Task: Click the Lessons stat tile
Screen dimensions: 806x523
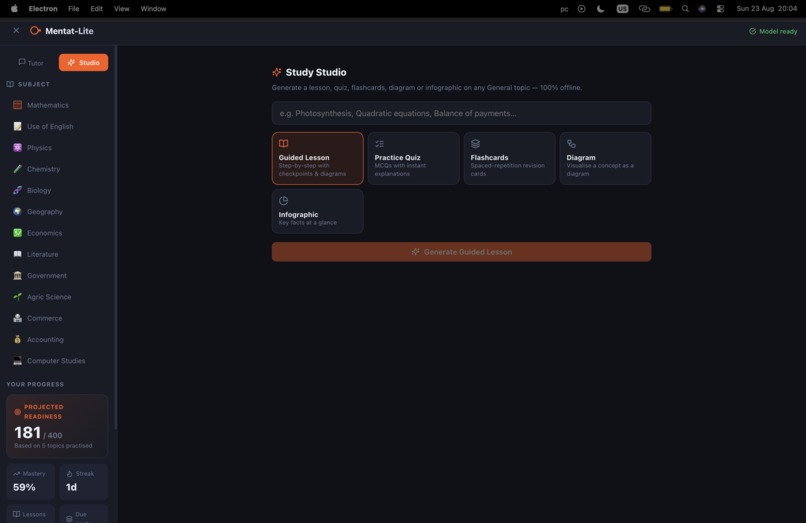Action: (31, 514)
